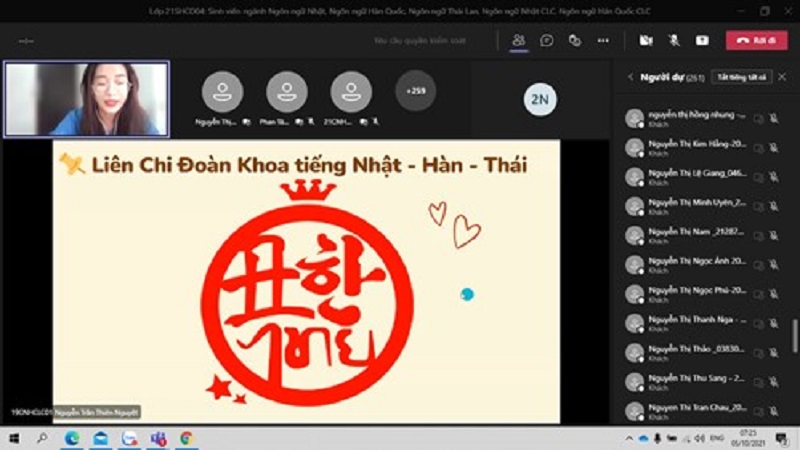Click the 'Tắt tiếng tất cả' mute-all button
800x450 pixels.
741,77
